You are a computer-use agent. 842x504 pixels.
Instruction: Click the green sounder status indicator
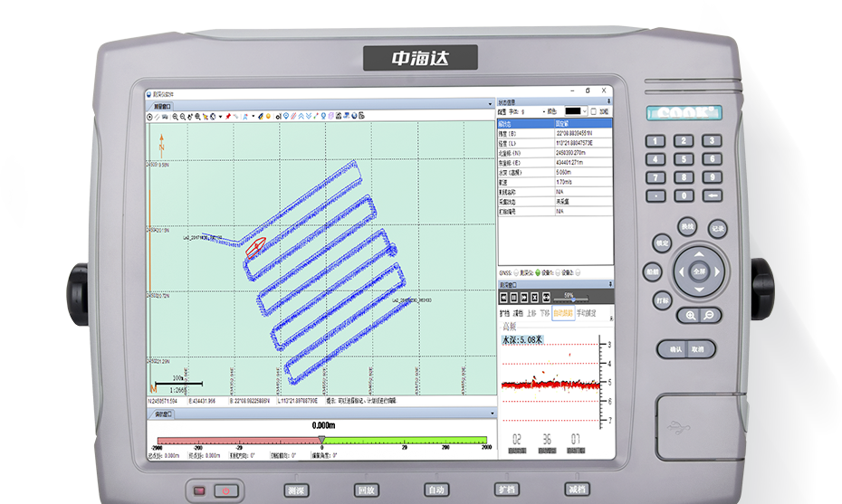(x=538, y=272)
